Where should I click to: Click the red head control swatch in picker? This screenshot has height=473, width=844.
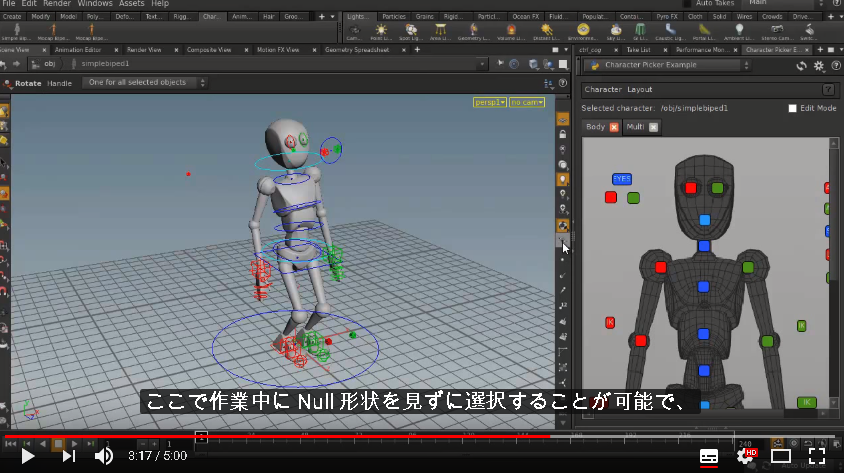click(691, 188)
